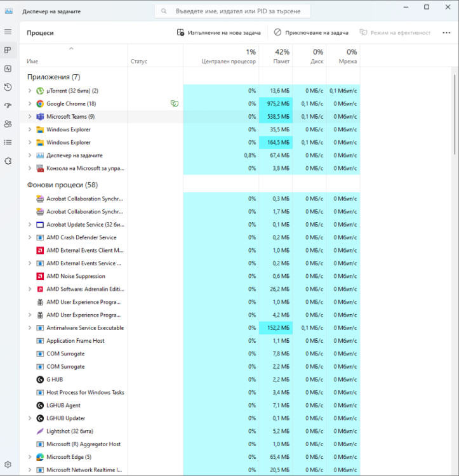Click the LGHUB Agent icon
Screen dimensions: 459x476
[x=40, y=406]
